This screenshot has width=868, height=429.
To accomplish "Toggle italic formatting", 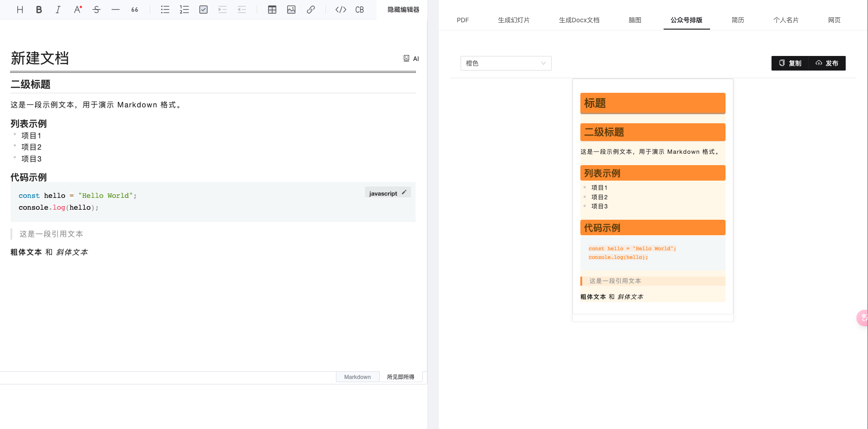I will [58, 10].
